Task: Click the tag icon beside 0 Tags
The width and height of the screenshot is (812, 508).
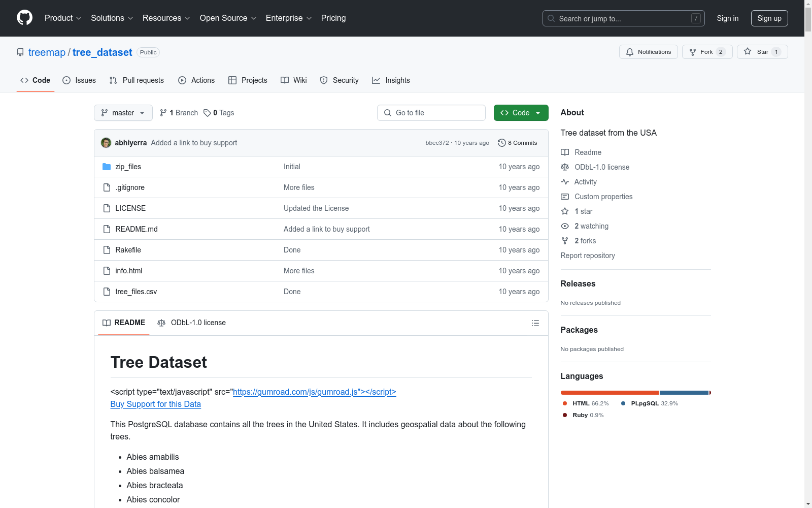Action: coord(207,113)
